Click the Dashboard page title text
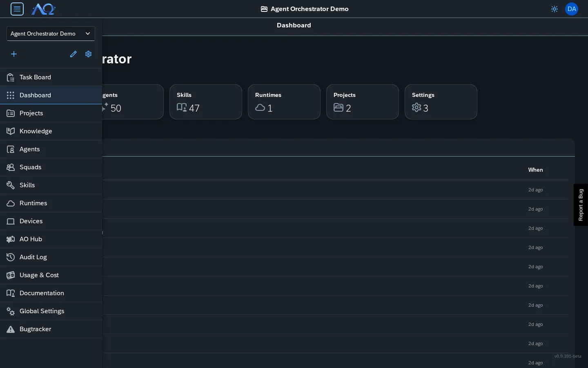 [294, 25]
